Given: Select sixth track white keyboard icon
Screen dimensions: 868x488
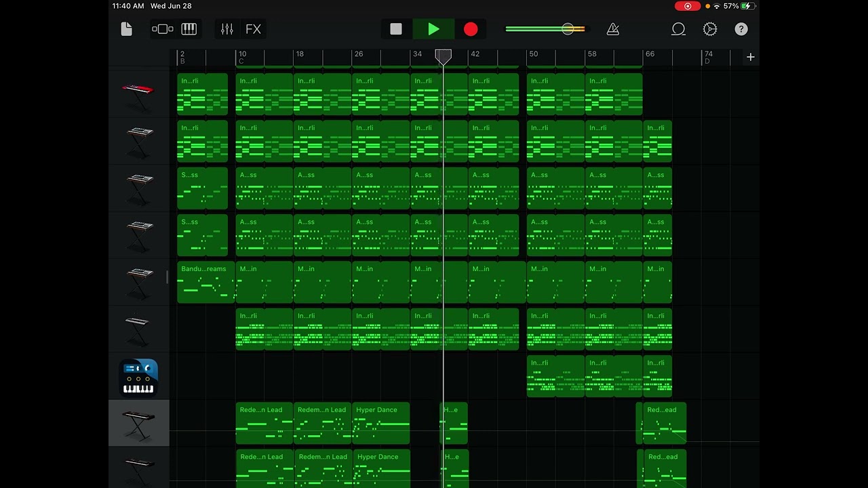Looking at the screenshot, I should pyautogui.click(x=138, y=329).
